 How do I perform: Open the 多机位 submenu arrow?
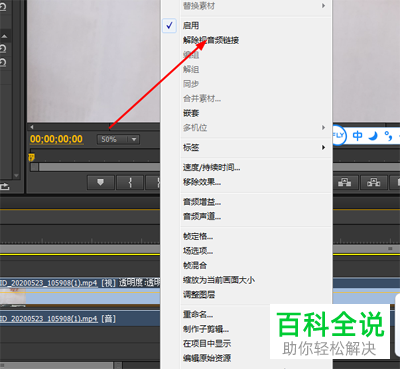tap(323, 127)
